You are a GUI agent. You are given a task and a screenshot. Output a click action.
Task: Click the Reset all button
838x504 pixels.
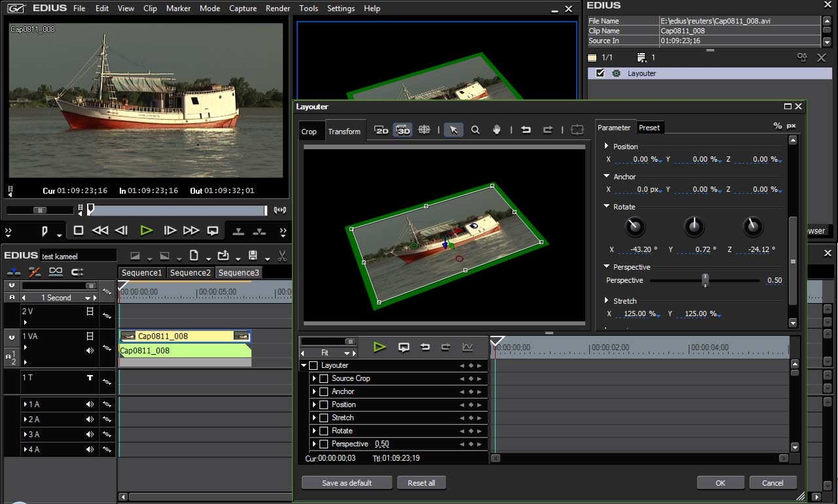coord(422,483)
